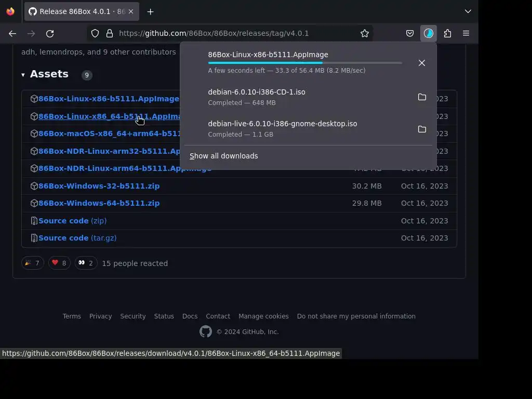This screenshot has width=532, height=399.
Task: Open the Terms footer link
Action: (72, 316)
